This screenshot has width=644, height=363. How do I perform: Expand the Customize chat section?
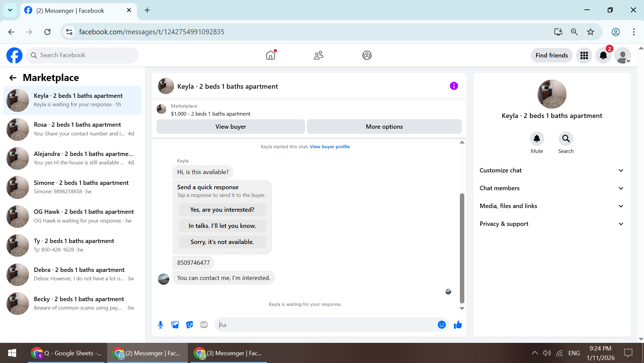(552, 170)
